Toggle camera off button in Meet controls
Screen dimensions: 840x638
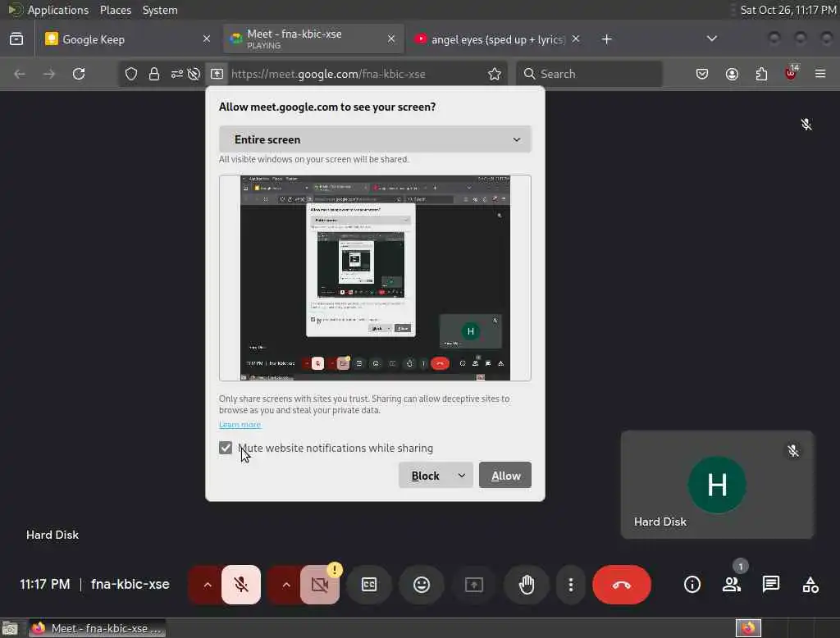320,585
